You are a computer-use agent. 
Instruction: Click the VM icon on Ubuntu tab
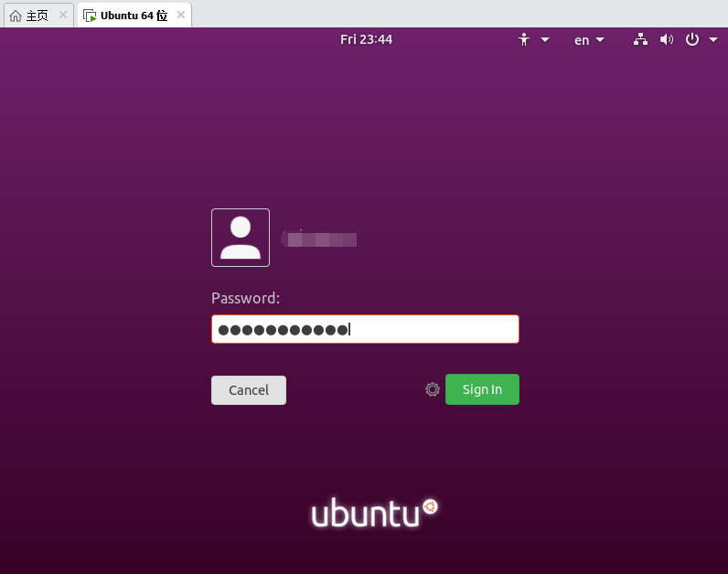pyautogui.click(x=90, y=16)
